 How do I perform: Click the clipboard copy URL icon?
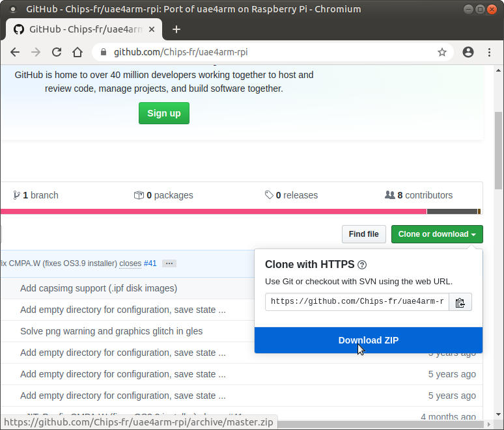(x=460, y=302)
